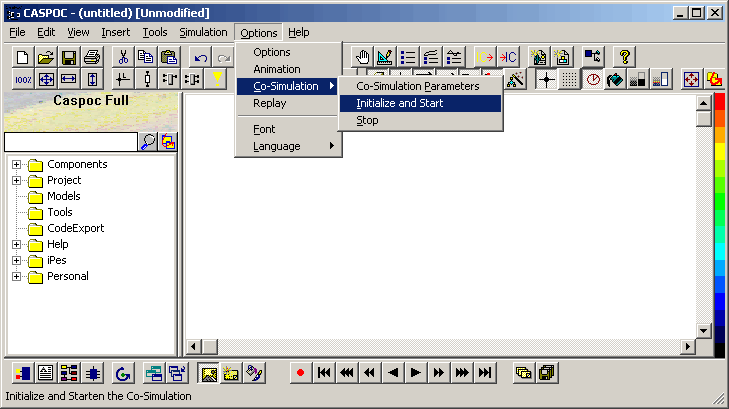
Task: Click the red arrow-into-IC icon
Action: (508, 57)
